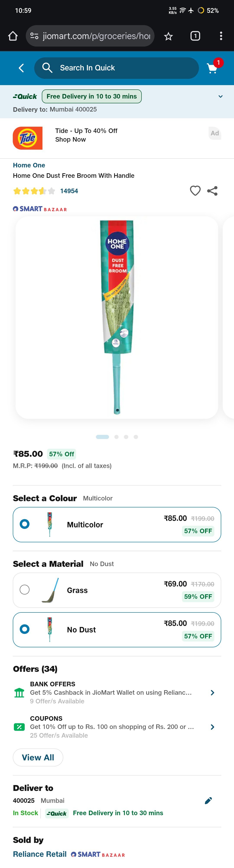
Task: Add broom to wishlist heart
Action: [x=195, y=191]
